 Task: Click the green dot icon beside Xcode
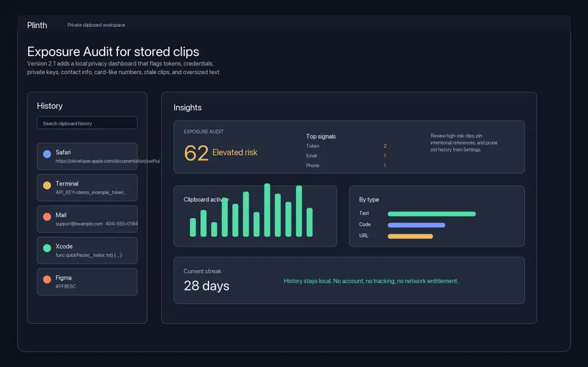click(47, 248)
